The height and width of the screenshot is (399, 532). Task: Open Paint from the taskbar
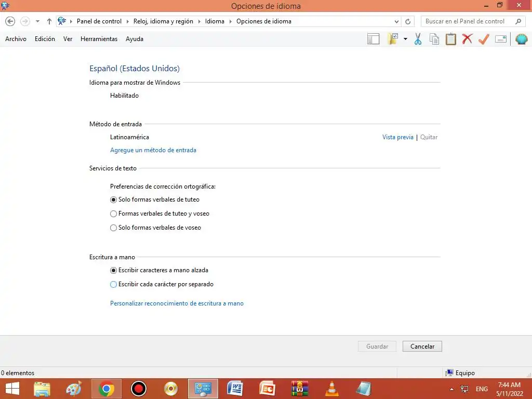point(74,389)
